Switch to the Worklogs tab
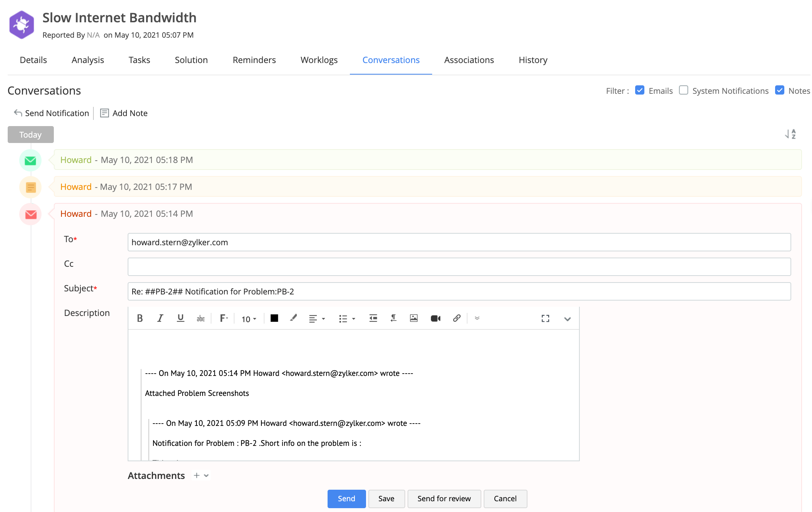This screenshot has height=512, width=812. (319, 60)
